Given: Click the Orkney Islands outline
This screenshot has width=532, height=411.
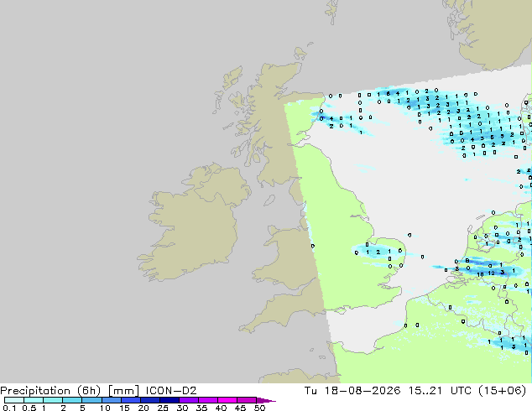Looking at the screenshot, I should pos(300,54).
